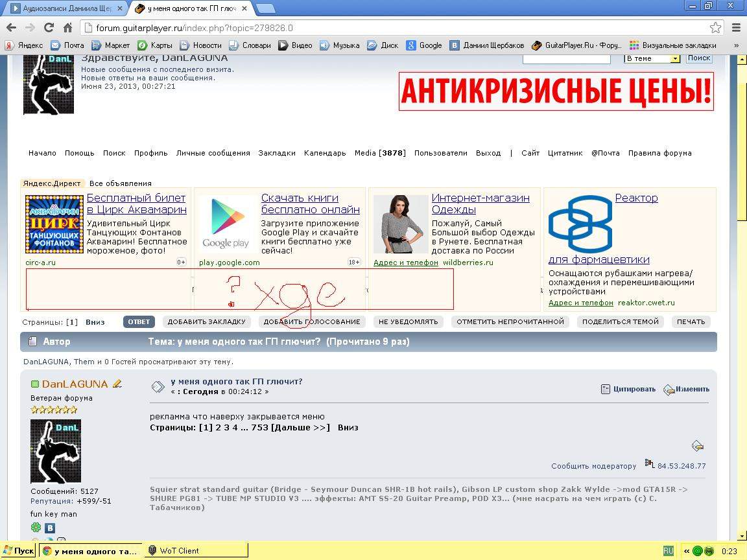Open the Яндекс bookmark
The width and height of the screenshot is (747, 560).
click(x=24, y=45)
